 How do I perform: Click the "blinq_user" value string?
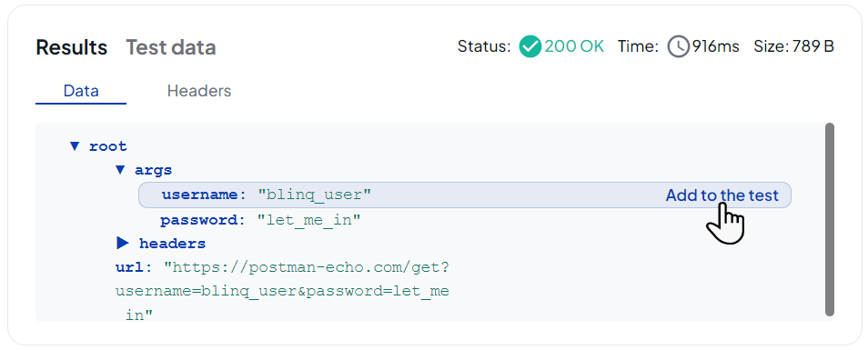315,195
